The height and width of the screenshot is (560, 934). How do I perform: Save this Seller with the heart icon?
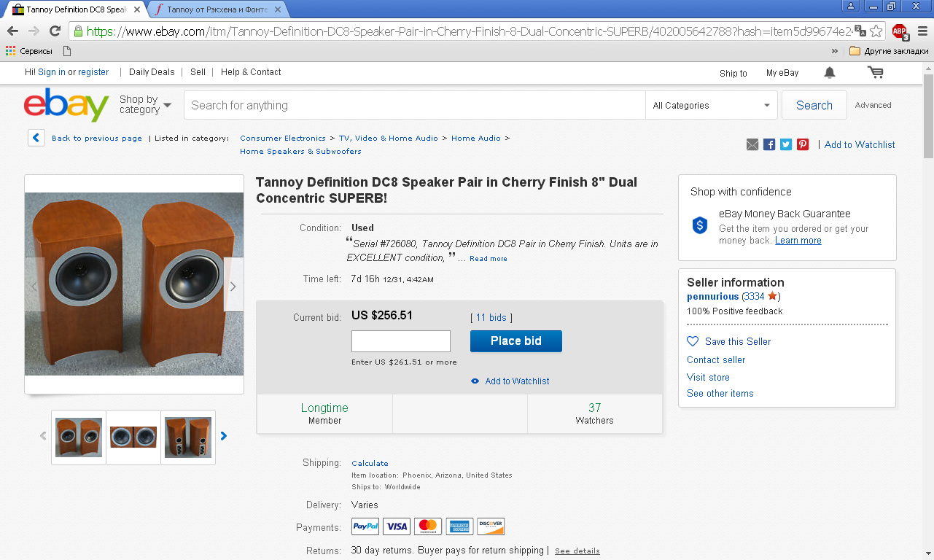[693, 341]
